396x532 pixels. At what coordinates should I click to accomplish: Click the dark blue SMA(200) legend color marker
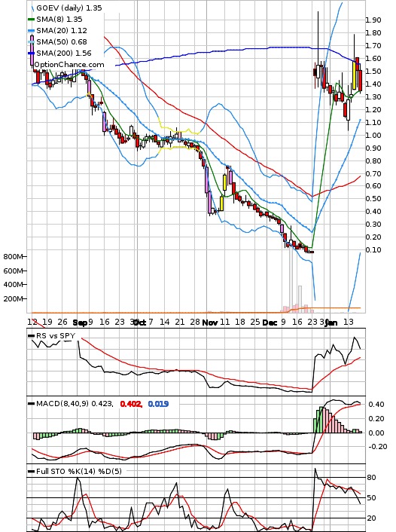pos(31,54)
